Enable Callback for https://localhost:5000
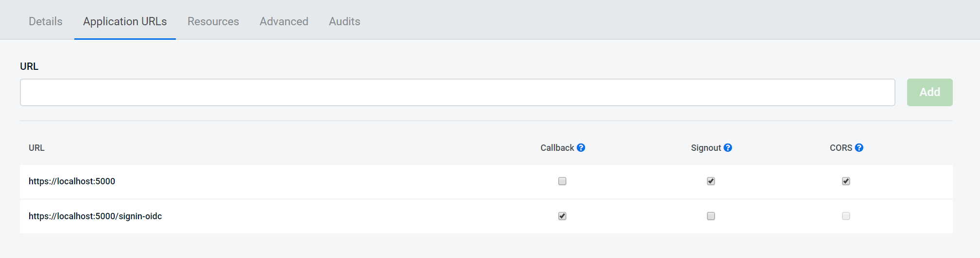Screen dimensions: 980x258 coord(562,181)
